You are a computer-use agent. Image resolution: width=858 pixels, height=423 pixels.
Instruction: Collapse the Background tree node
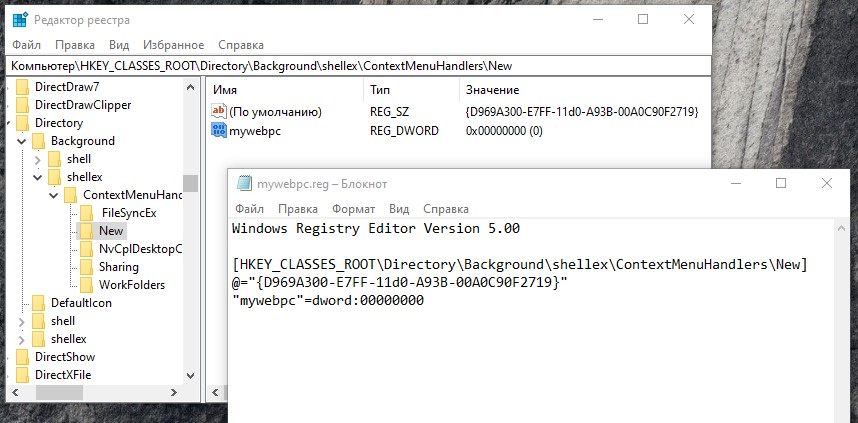(x=21, y=141)
